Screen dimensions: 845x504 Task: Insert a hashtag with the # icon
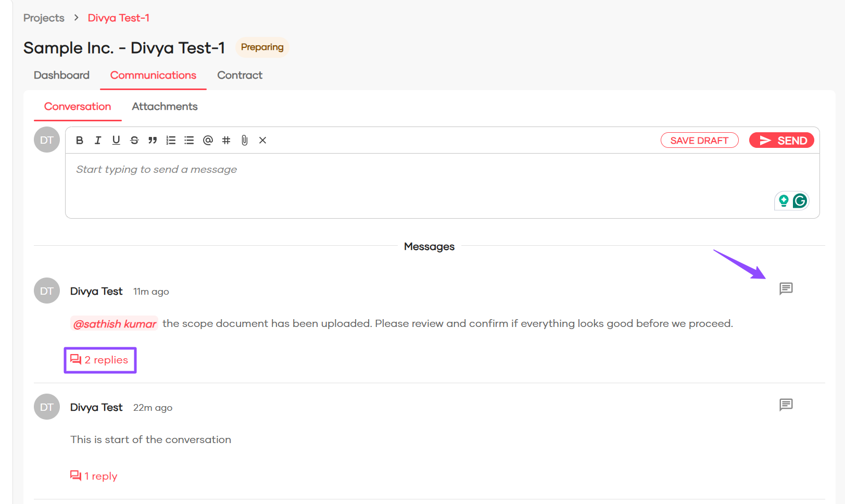pos(226,140)
